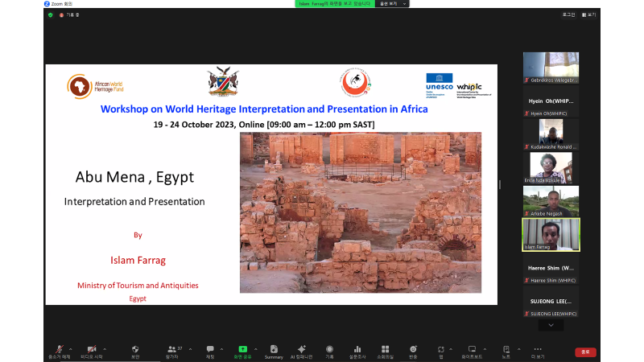Click the muted mic icon on Hyein Oh tile
The height and width of the screenshot is (362, 644).
point(526,113)
